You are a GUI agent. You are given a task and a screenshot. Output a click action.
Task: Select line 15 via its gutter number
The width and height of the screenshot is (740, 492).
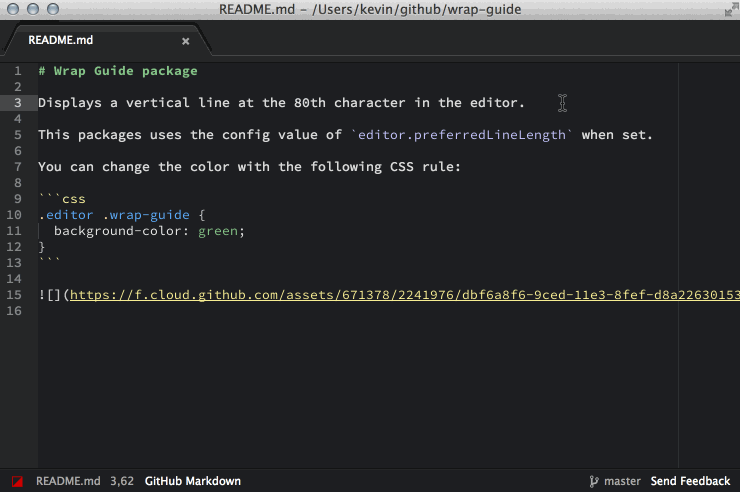click(15, 295)
